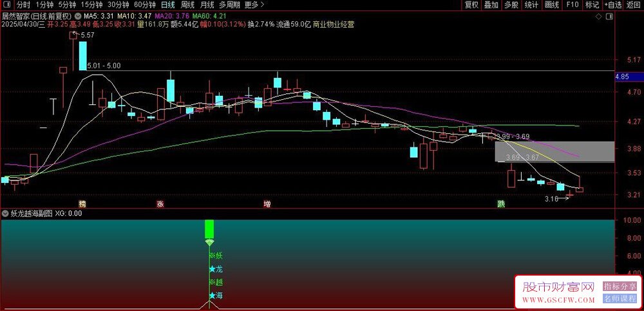The image size is (644, 311).
Task: Click the diamond icon above price axis
Action: point(598,17)
